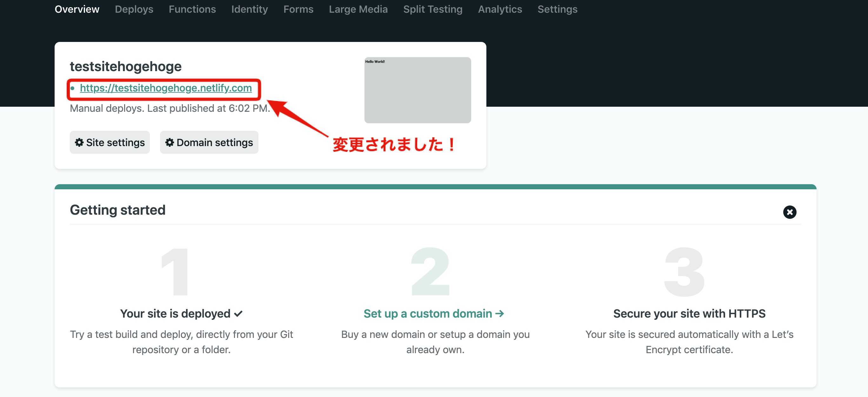View the Analytics tab

pos(500,9)
